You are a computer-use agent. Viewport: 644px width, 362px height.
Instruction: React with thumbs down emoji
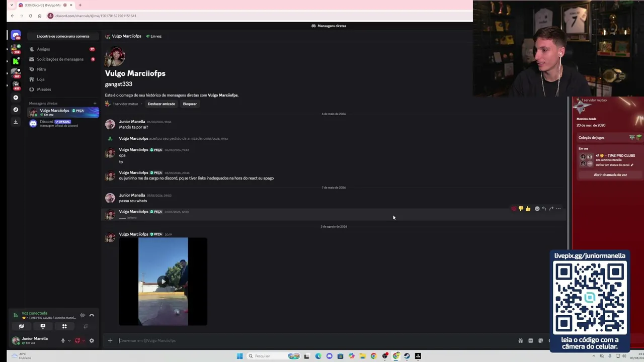pos(521,209)
